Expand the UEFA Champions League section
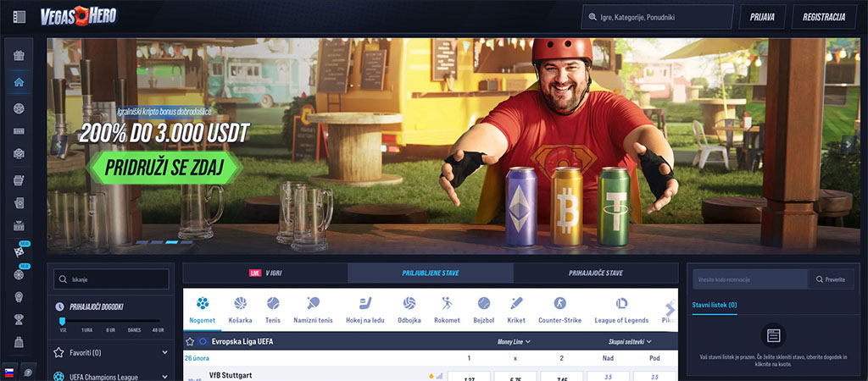This screenshot has width=868, height=381. [x=111, y=376]
